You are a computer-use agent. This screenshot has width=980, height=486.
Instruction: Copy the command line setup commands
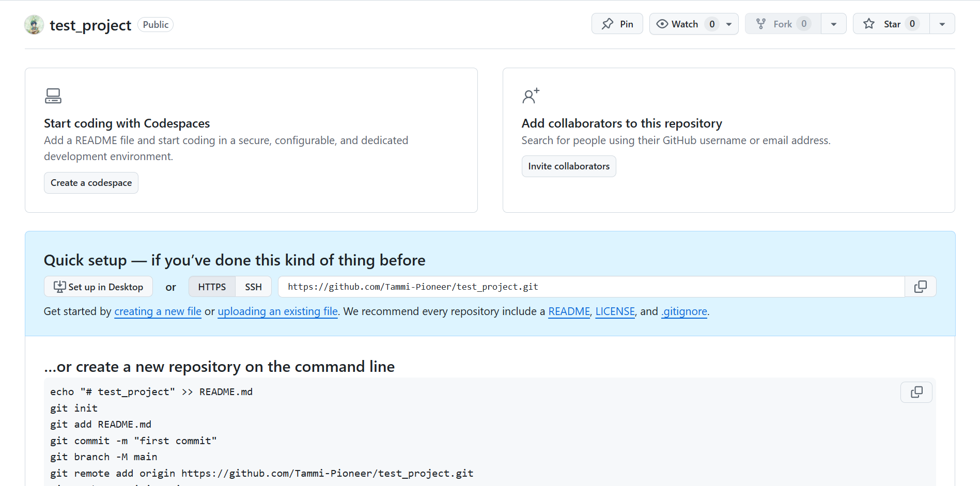[916, 393]
